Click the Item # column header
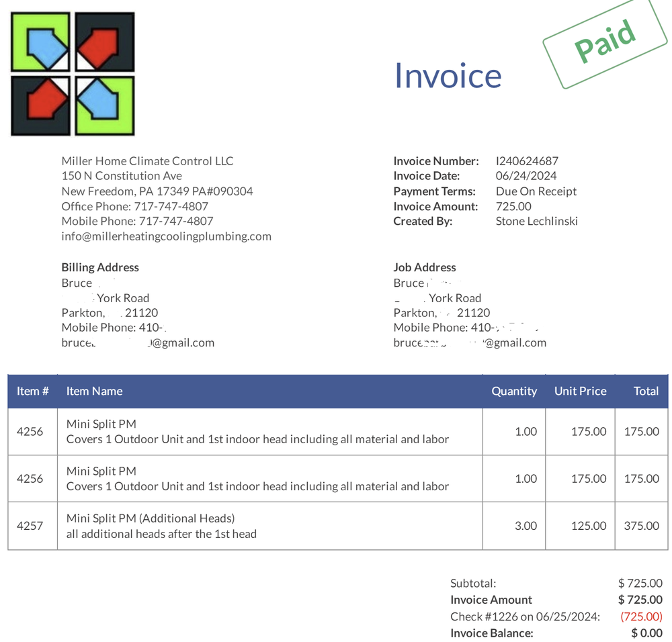 [32, 391]
